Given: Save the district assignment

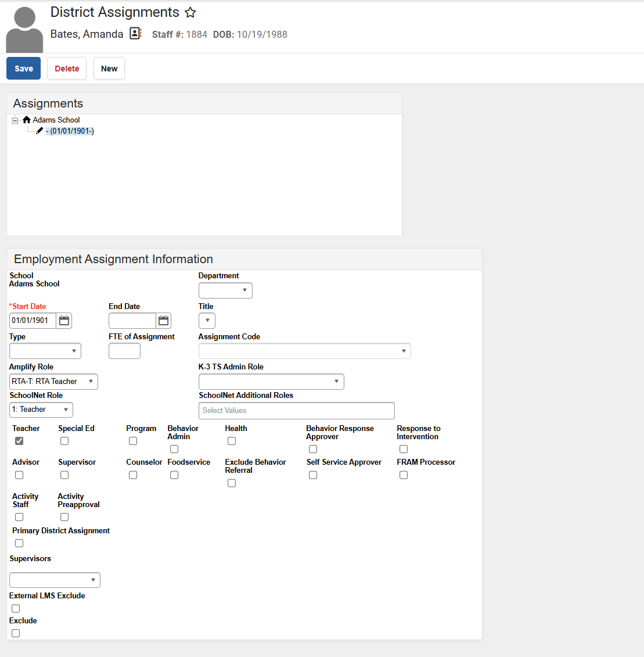Looking at the screenshot, I should 23,69.
